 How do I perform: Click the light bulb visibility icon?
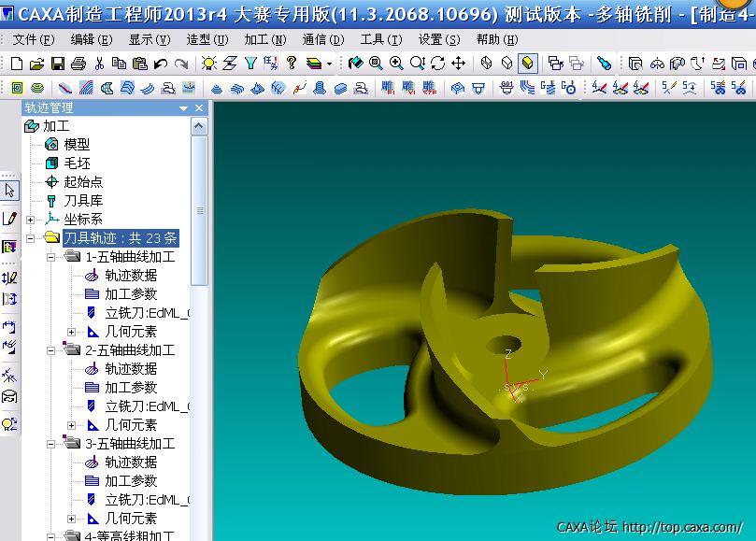click(x=208, y=64)
